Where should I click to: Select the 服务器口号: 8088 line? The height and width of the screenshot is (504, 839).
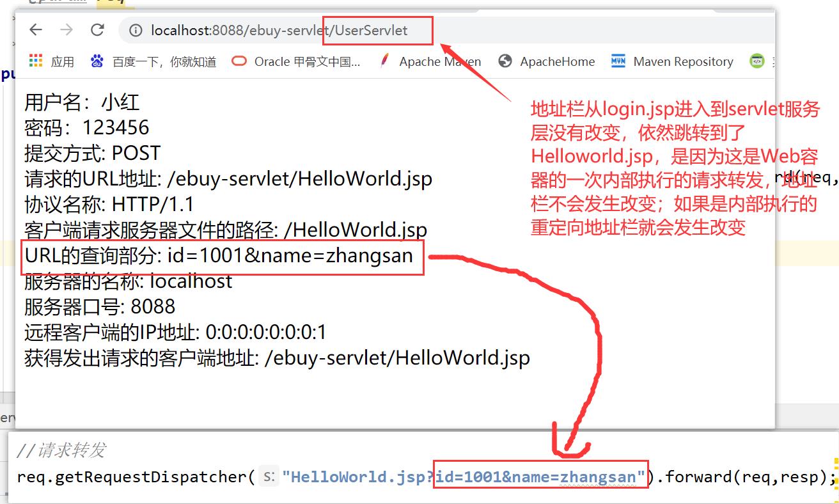(100, 307)
